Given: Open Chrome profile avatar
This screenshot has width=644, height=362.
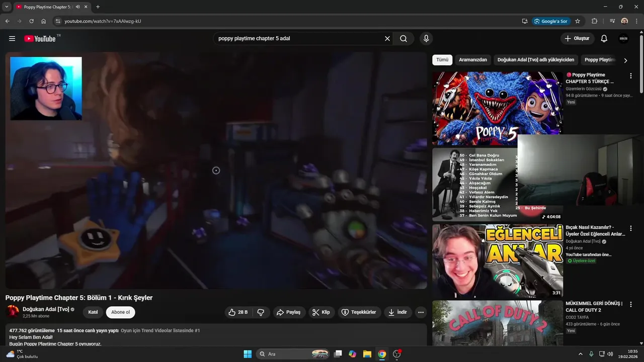Looking at the screenshot, I should click(624, 21).
